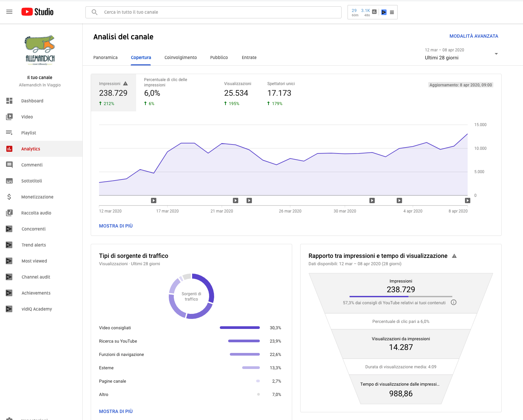Switch to the Panoramica tab

[105, 57]
